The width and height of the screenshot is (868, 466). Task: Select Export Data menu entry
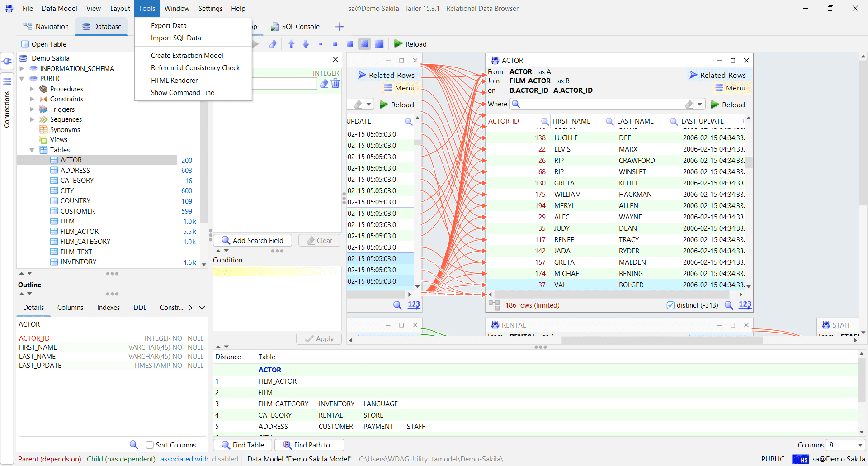pos(169,26)
